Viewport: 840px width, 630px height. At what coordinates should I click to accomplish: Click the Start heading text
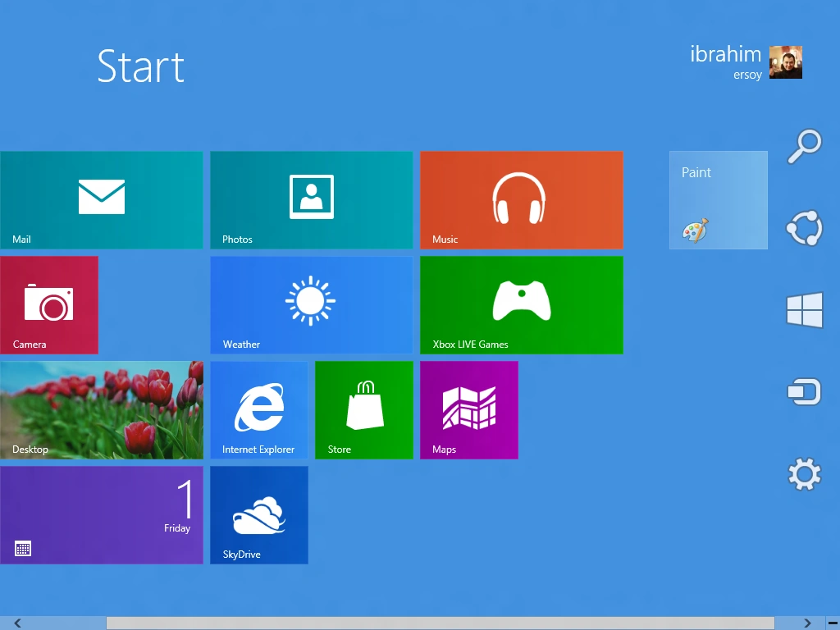140,66
